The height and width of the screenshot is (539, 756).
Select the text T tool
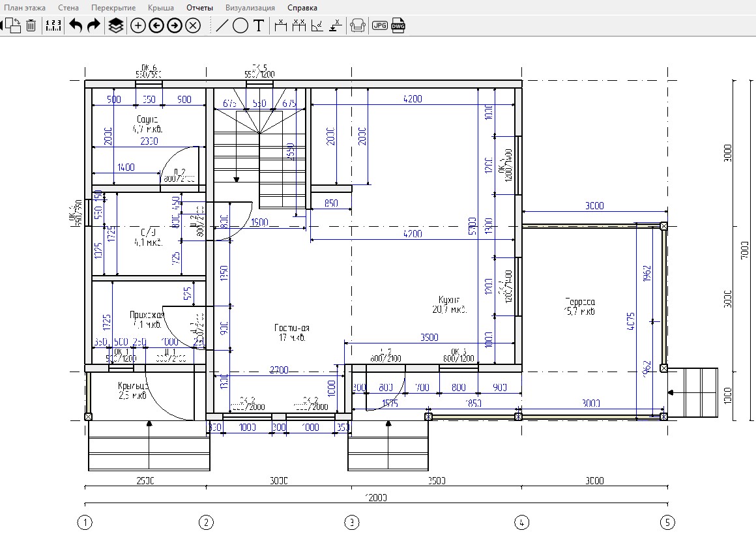[259, 25]
